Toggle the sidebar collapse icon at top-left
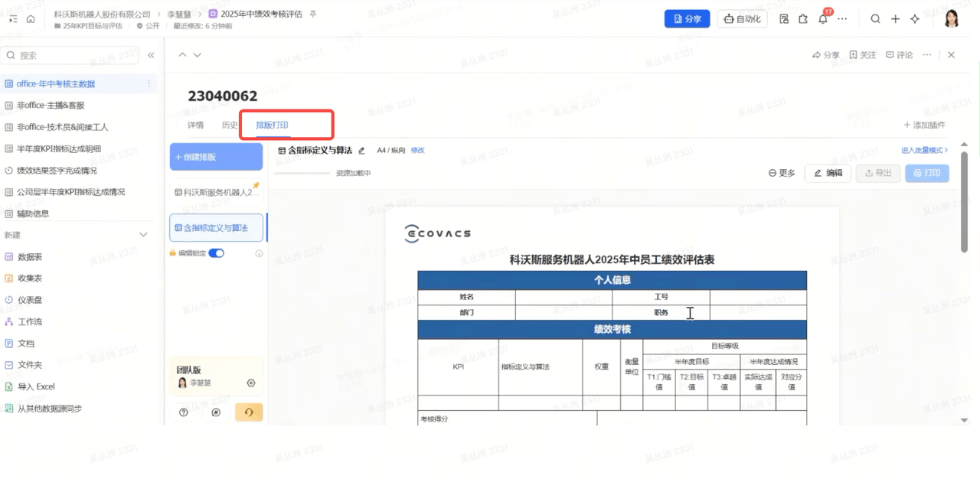Image resolution: width=980 pixels, height=479 pixels. click(x=13, y=19)
